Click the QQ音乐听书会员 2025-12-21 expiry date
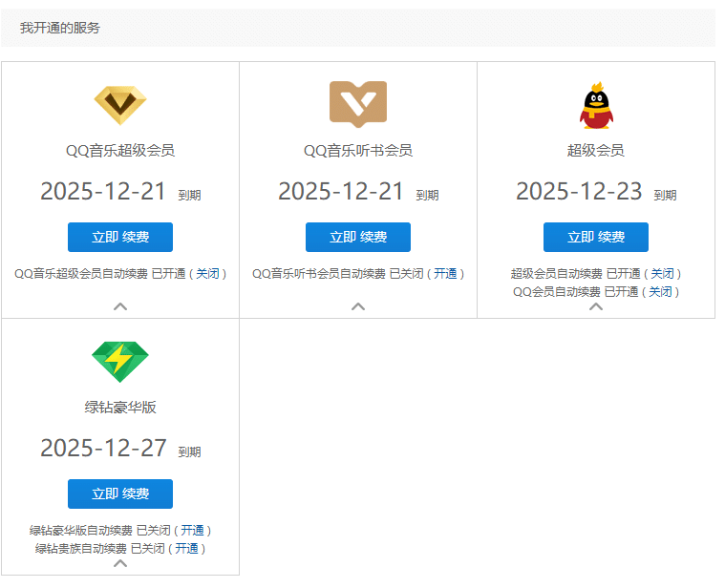This screenshot has height=588, width=725. click(341, 191)
